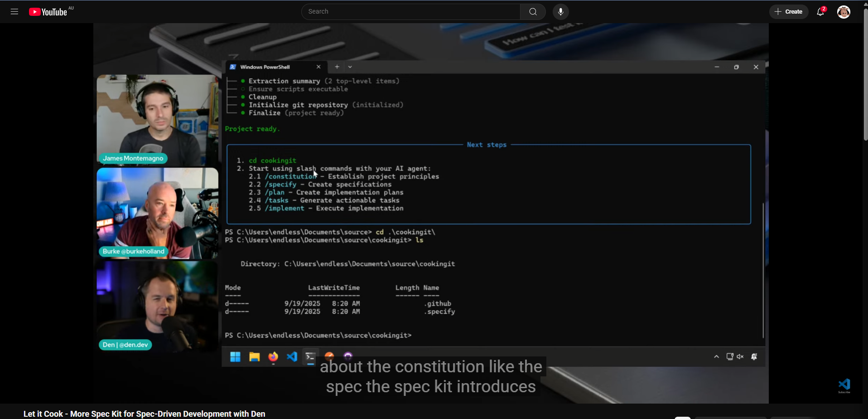Viewport: 868px width, 419px height.
Task: Click the display network tray icon
Action: 730,357
